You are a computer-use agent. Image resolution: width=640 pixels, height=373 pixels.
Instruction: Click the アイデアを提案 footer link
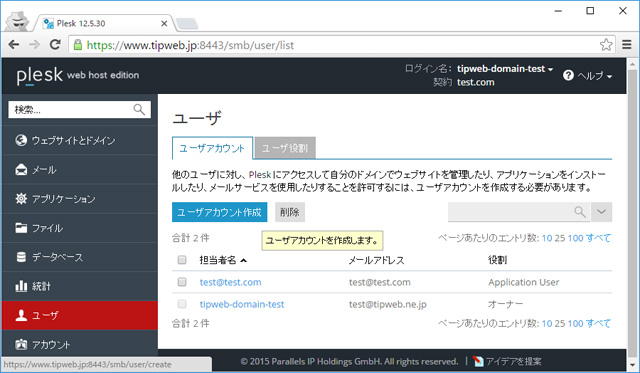click(513, 361)
